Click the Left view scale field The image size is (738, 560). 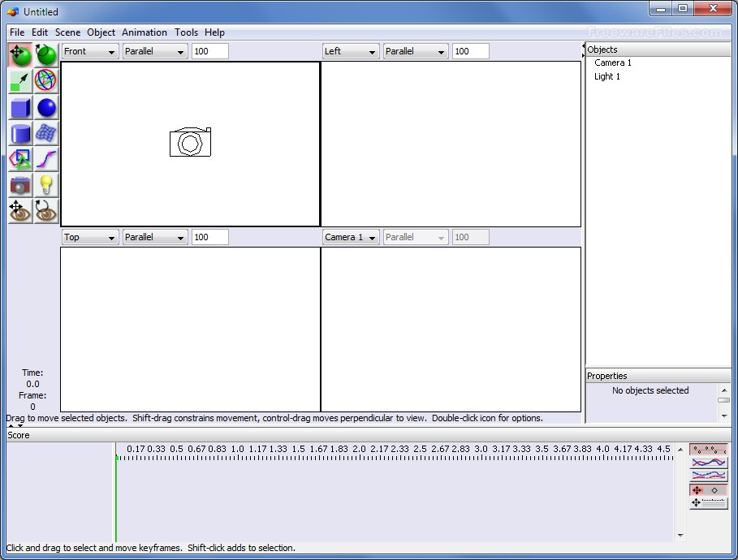point(471,51)
